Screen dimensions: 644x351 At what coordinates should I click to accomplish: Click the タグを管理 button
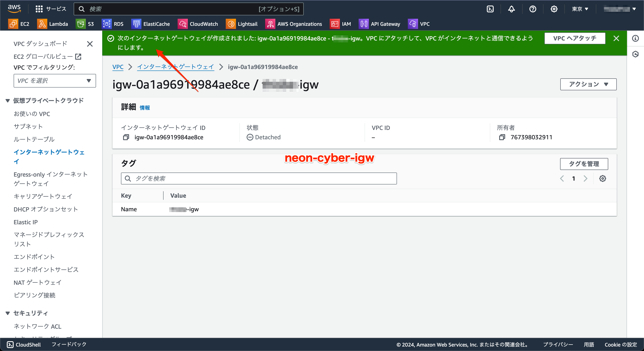[x=584, y=164]
